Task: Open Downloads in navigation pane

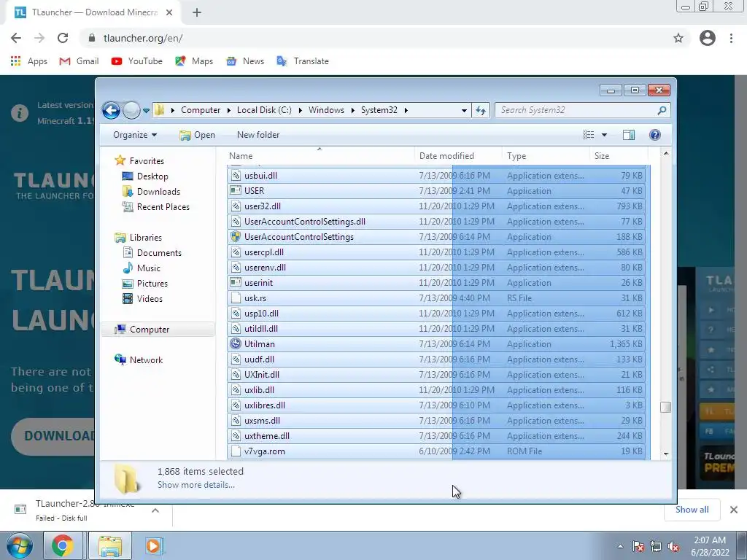Action: [158, 192]
